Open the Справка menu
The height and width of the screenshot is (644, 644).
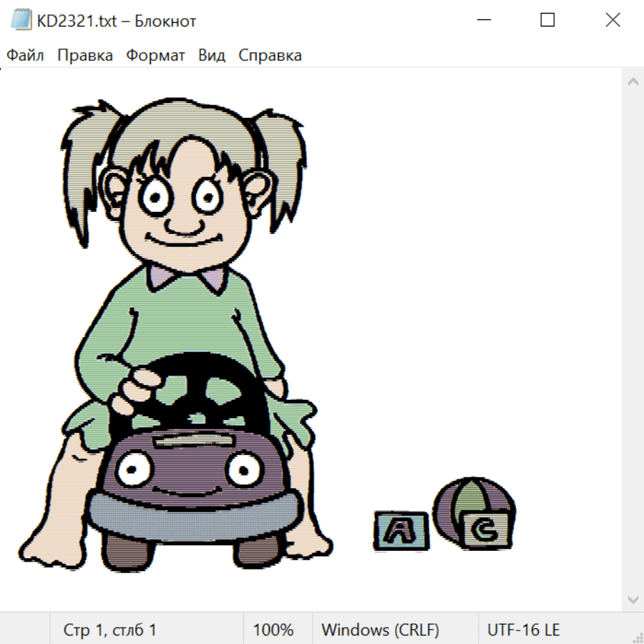coord(270,56)
